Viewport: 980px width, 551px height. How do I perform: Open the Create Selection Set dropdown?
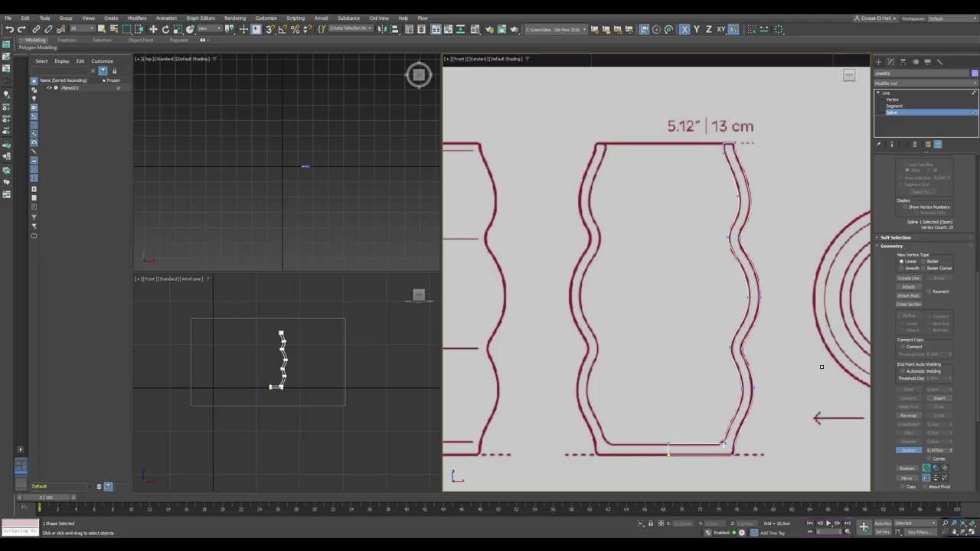tap(351, 29)
